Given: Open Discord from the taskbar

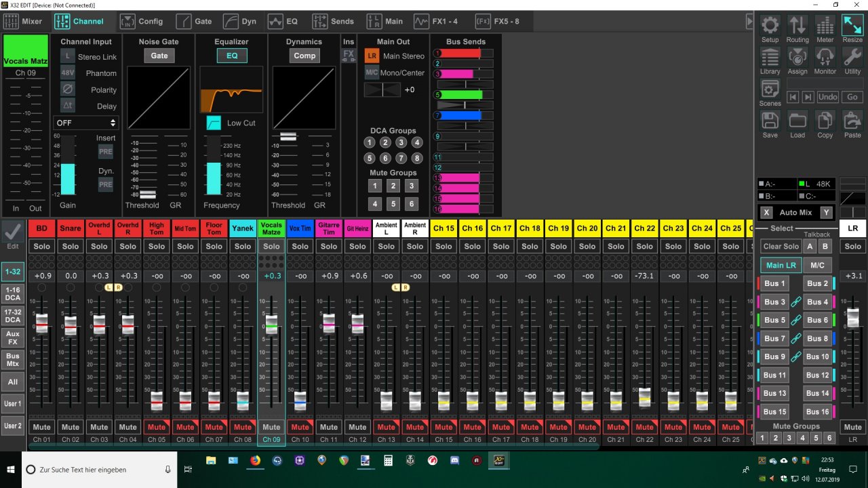Looking at the screenshot, I should (455, 461).
